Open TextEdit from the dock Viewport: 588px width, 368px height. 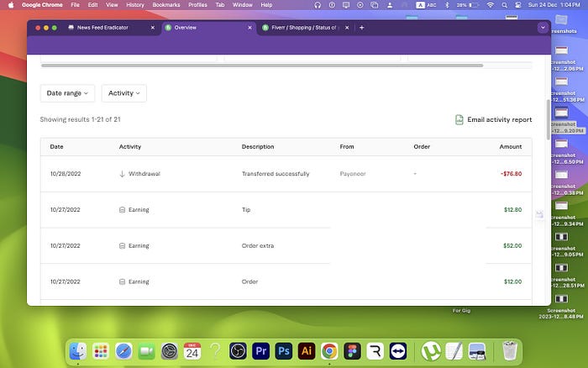point(454,351)
